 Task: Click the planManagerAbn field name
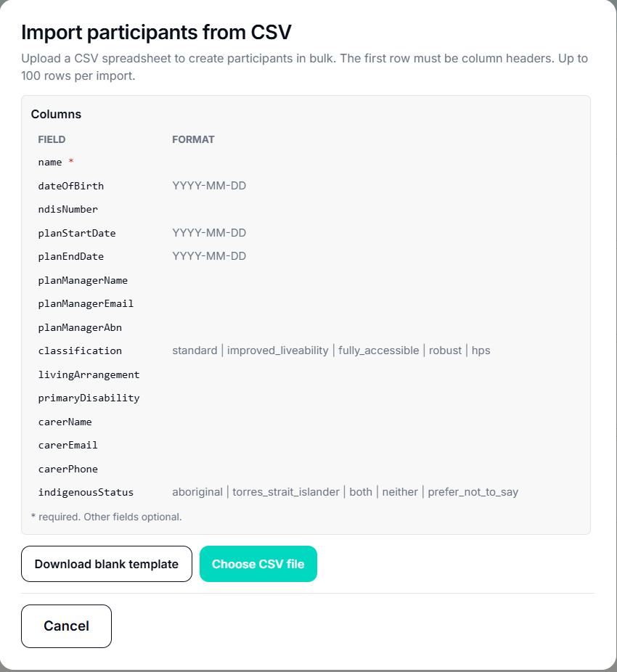point(80,327)
